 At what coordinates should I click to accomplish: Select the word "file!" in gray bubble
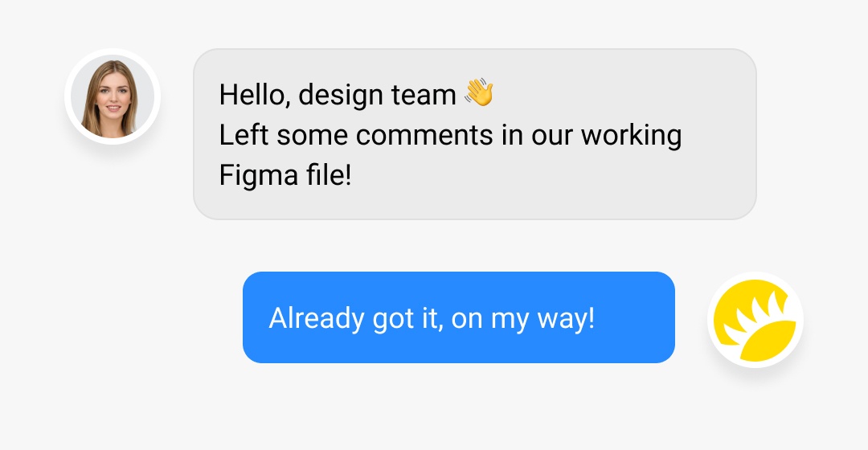pyautogui.click(x=329, y=175)
